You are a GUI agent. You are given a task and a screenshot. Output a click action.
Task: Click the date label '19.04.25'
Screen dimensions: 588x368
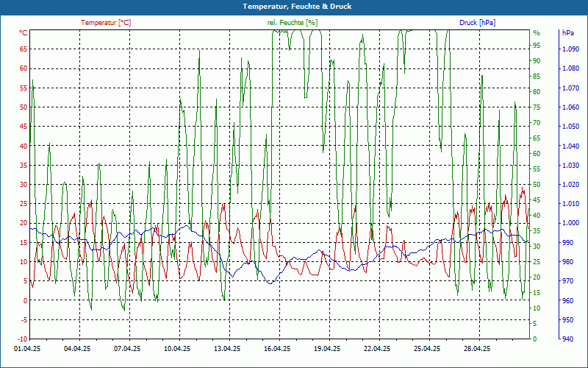point(327,349)
